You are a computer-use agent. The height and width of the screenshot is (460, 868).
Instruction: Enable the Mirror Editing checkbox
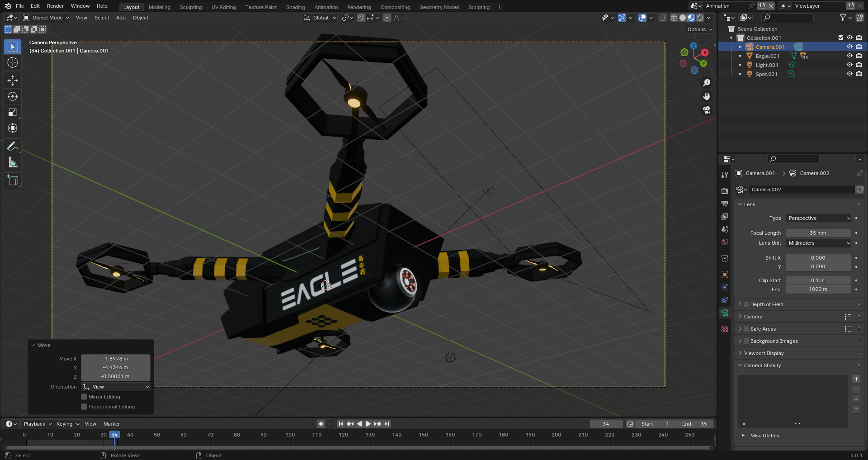click(x=84, y=397)
